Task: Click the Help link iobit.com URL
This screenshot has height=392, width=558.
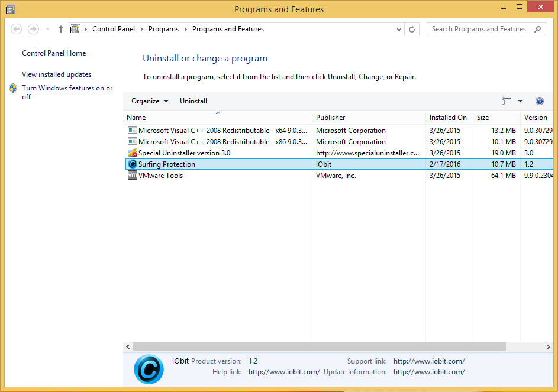Action: tap(284, 372)
